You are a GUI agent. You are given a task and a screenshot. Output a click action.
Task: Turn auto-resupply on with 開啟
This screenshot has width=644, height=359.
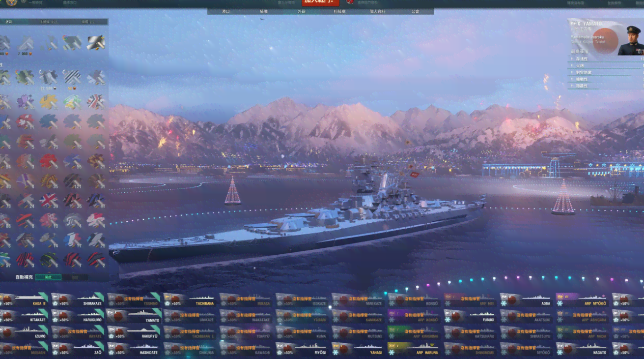(x=48, y=277)
